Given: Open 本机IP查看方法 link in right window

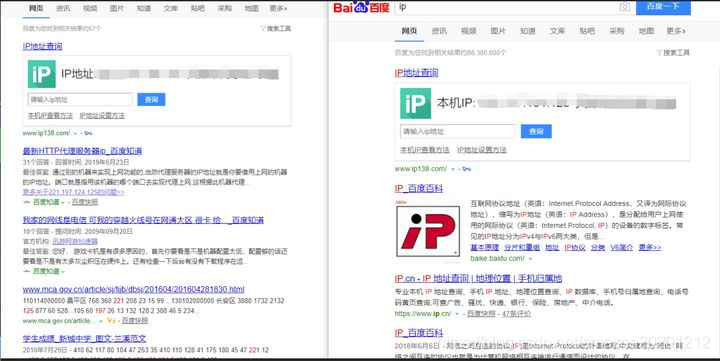Looking at the screenshot, I should point(425,150).
